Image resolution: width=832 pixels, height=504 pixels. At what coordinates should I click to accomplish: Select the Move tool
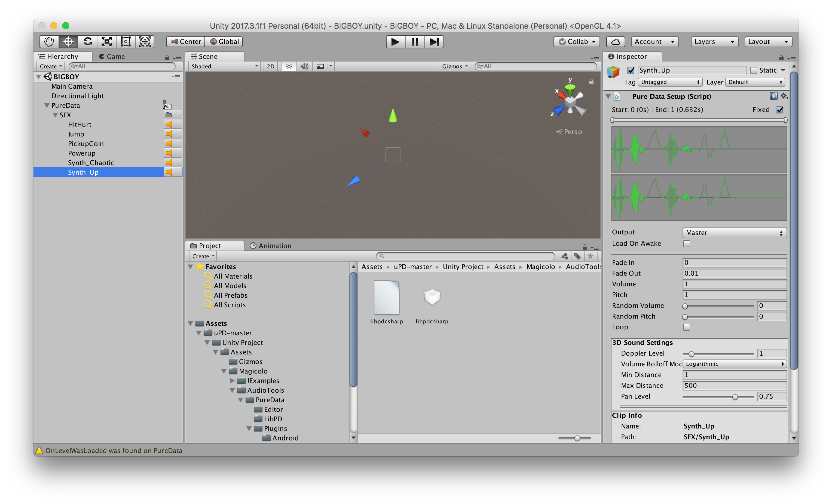pyautogui.click(x=68, y=42)
